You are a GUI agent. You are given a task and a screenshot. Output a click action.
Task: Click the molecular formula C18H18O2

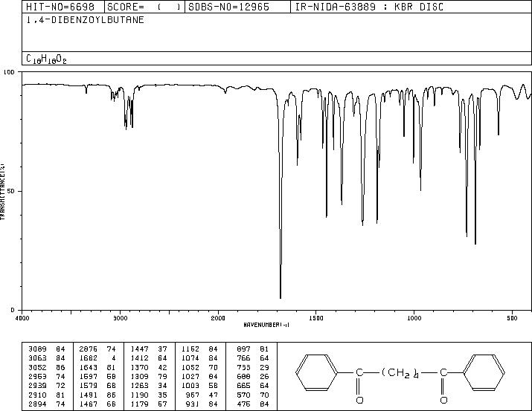click(46, 59)
